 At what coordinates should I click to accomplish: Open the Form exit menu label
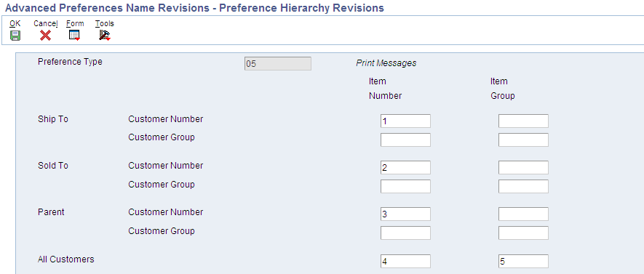tap(75, 24)
